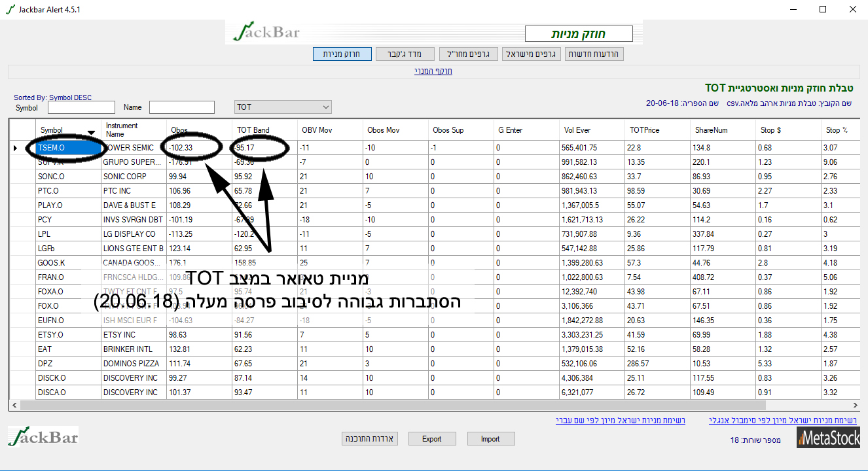
Task: Select the PTC.O symbol cell
Action: tap(68, 191)
